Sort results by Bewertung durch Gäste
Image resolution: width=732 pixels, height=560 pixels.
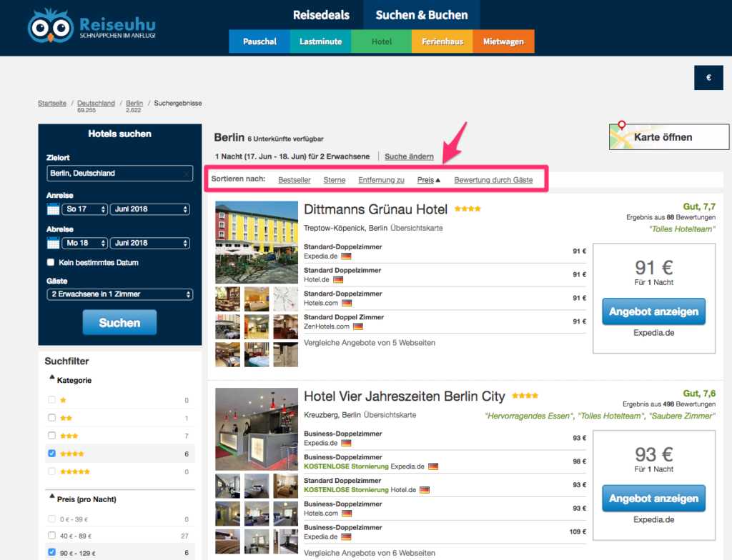(x=493, y=180)
